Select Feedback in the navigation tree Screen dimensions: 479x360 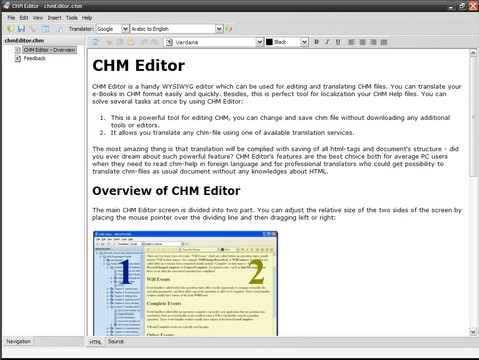click(35, 58)
